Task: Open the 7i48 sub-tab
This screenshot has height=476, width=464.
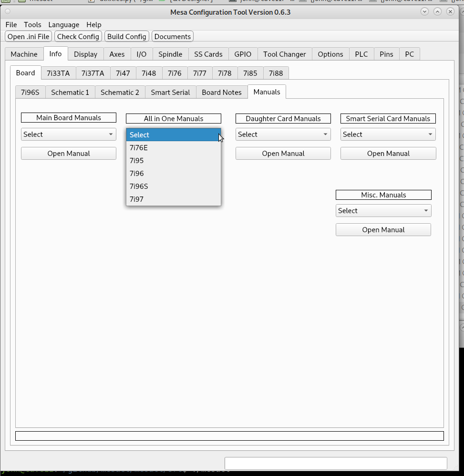Action: coord(149,73)
